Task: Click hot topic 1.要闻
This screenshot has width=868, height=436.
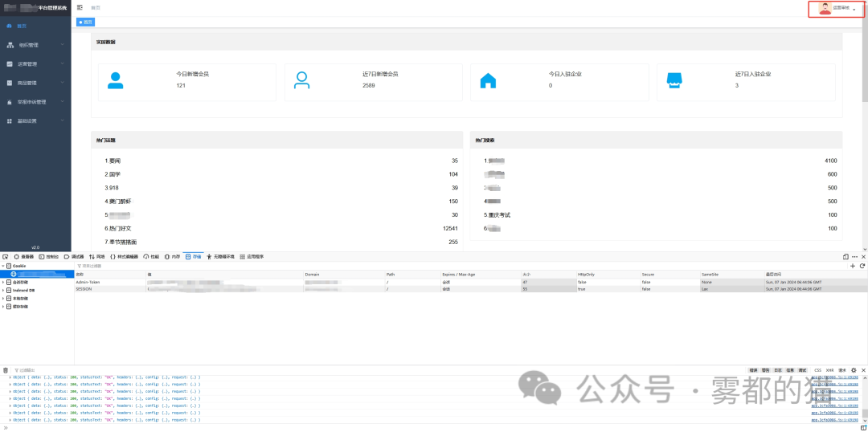Action: [113, 161]
